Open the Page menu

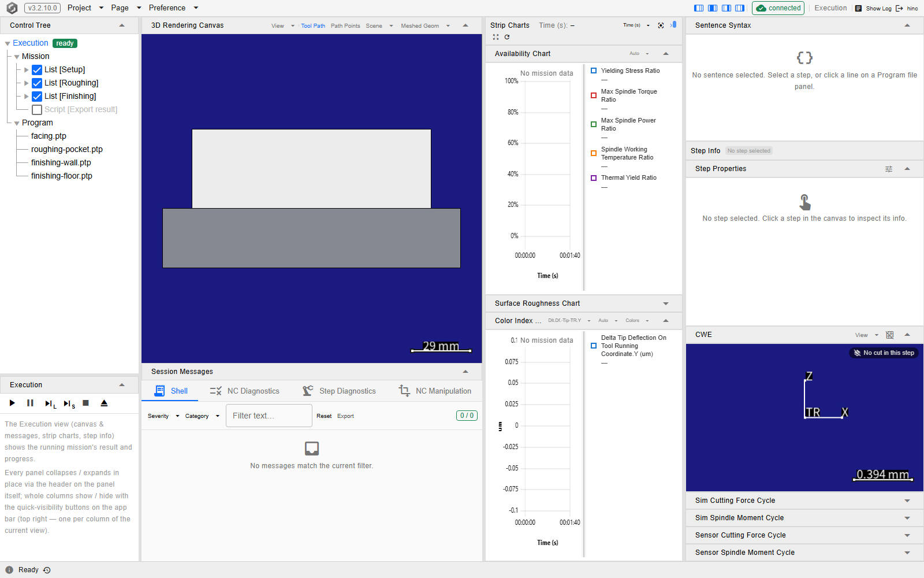(126, 8)
